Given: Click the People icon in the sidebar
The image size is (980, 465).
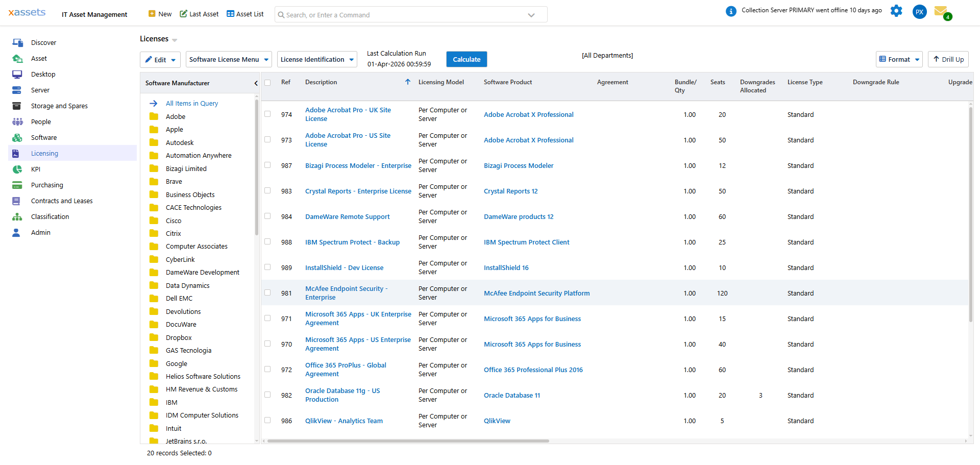Looking at the screenshot, I should 17,121.
